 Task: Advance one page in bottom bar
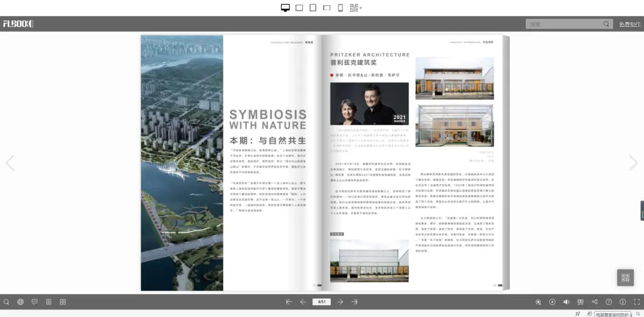coord(340,302)
